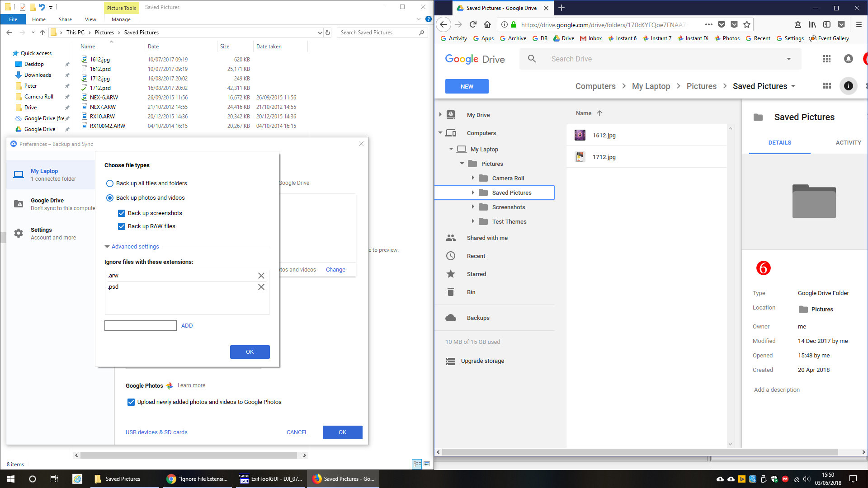The height and width of the screenshot is (488, 868).
Task: Toggle the Drive details info panel
Action: click(x=848, y=86)
